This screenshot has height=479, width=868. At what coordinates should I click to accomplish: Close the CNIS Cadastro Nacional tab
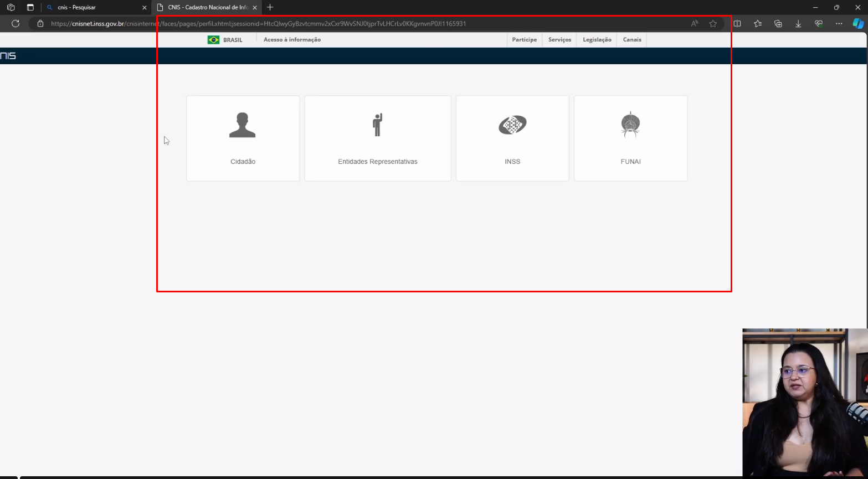click(255, 8)
